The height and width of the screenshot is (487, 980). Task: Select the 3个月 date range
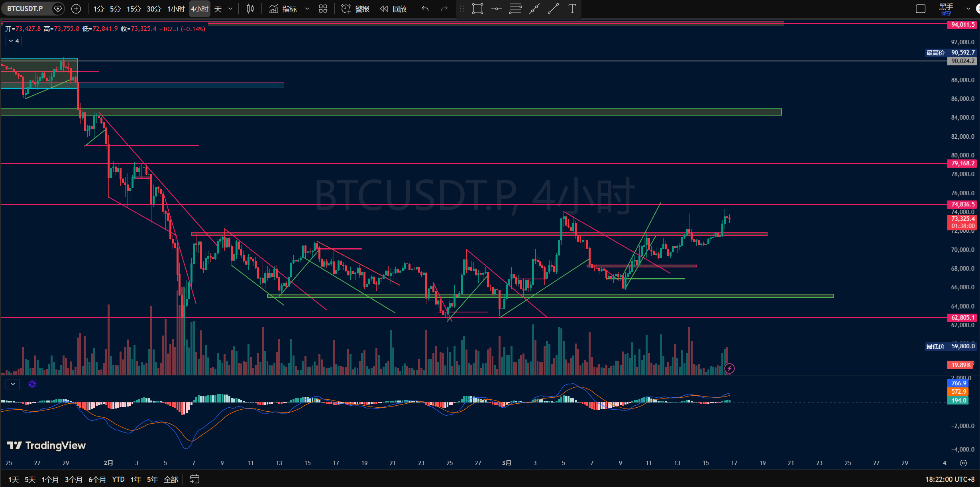pyautogui.click(x=73, y=479)
